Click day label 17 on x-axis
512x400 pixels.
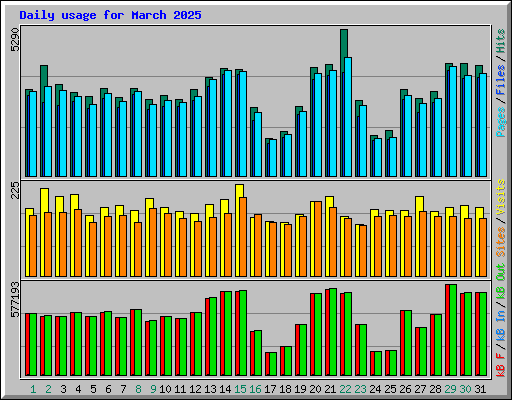click(270, 389)
